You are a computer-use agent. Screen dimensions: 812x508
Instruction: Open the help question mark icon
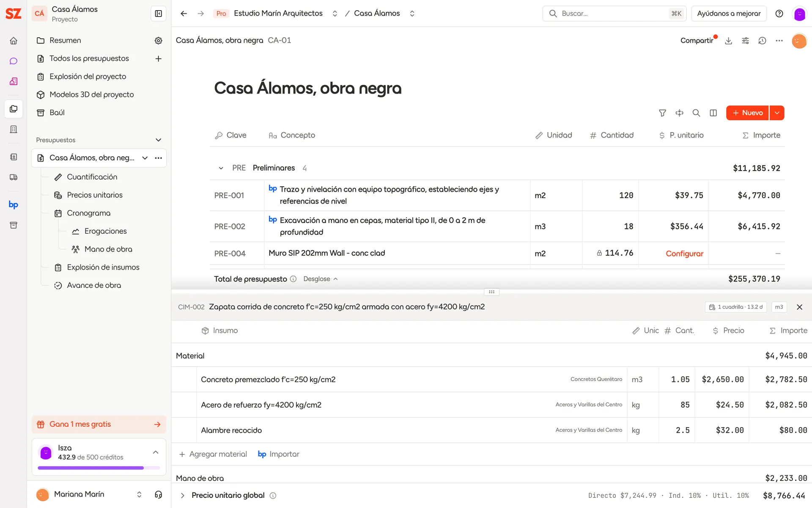[779, 14]
